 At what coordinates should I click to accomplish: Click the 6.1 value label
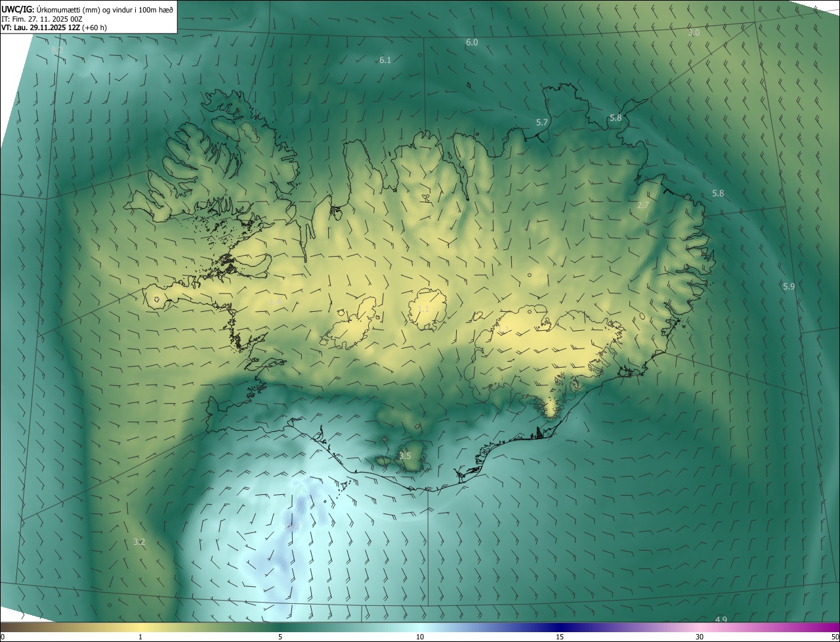point(385,60)
